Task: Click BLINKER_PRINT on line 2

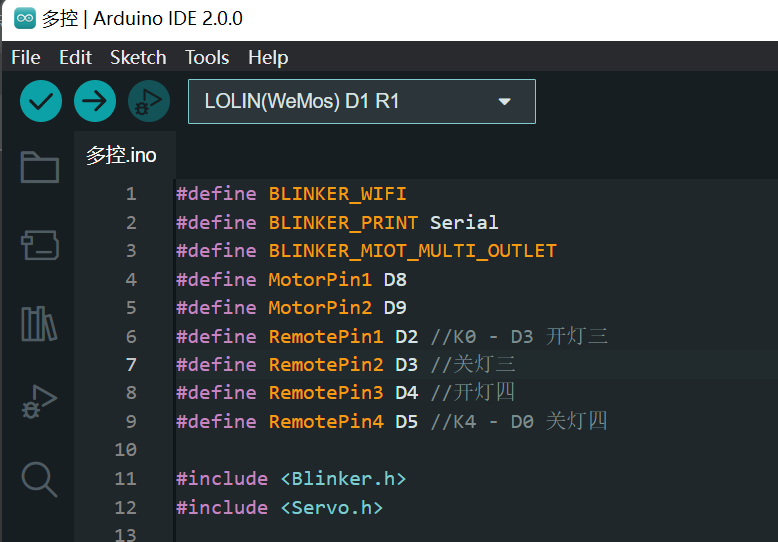Action: pos(343,222)
